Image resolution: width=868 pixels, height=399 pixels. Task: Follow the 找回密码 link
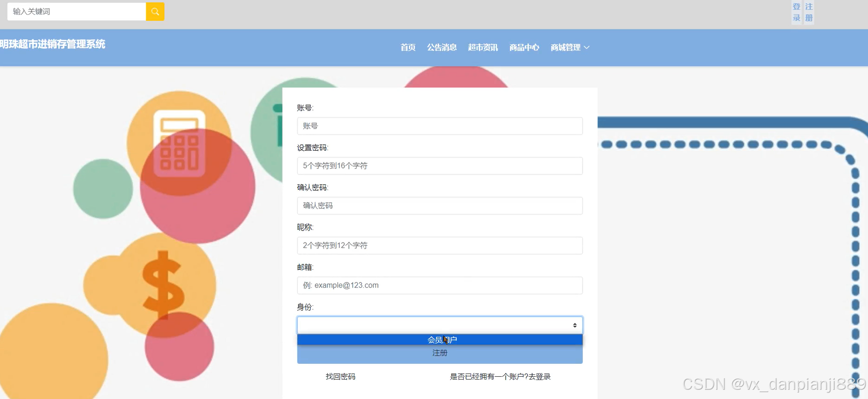(340, 376)
